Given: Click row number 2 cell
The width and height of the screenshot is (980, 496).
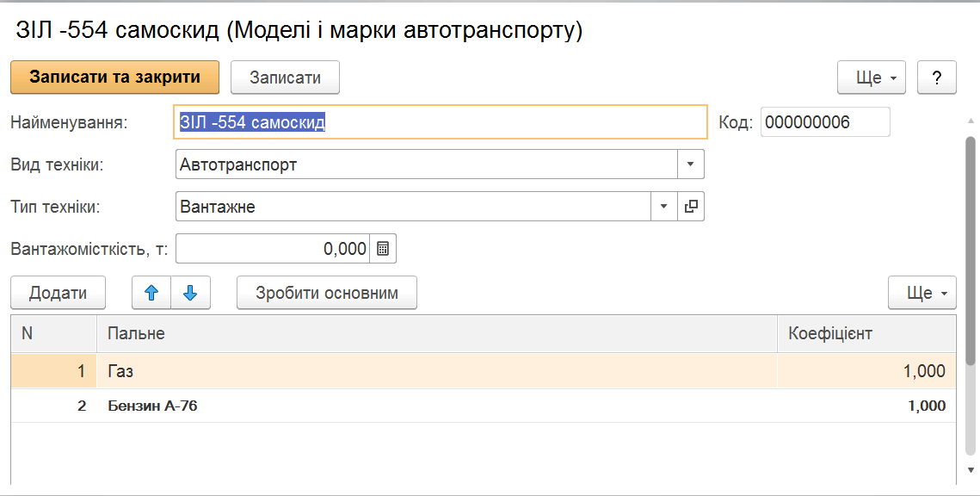Looking at the screenshot, I should coord(53,406).
